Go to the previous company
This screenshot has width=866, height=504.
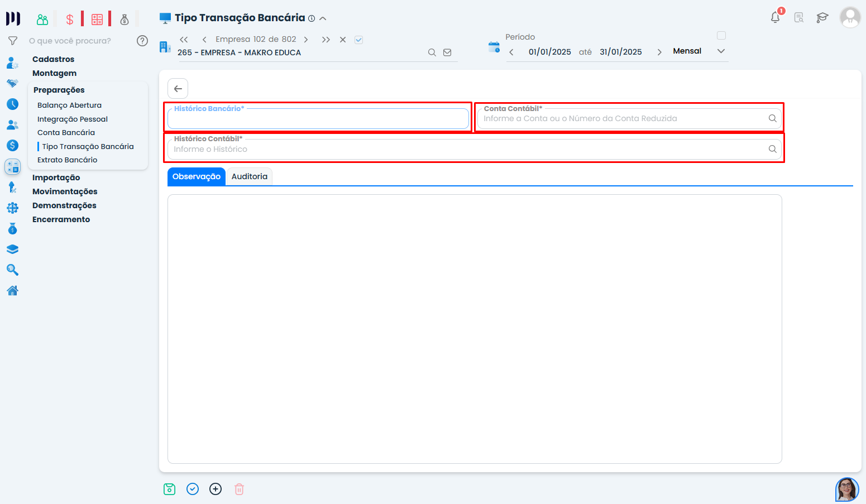pos(204,40)
